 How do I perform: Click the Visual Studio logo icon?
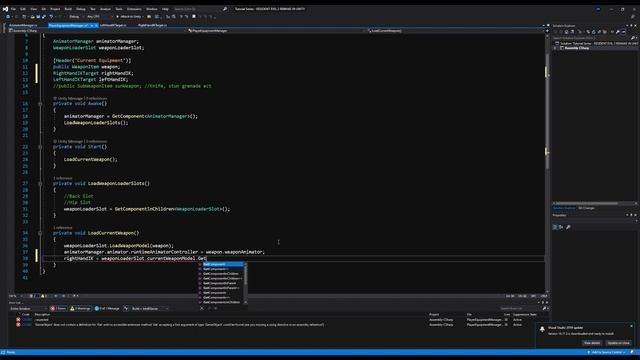(x=5, y=9)
